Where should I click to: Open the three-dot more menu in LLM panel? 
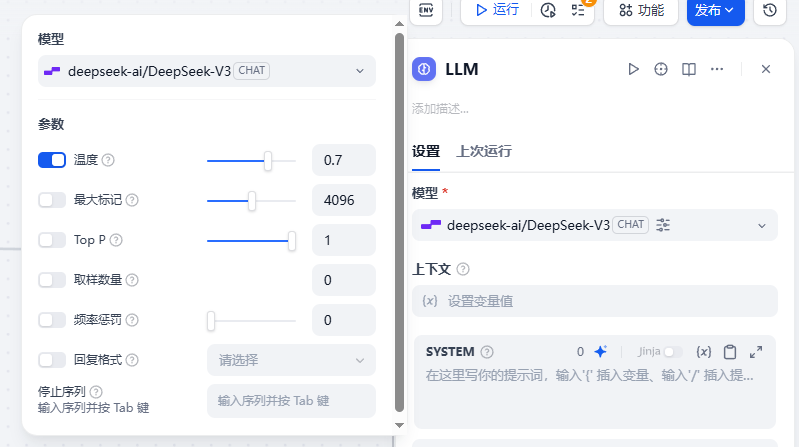(717, 69)
